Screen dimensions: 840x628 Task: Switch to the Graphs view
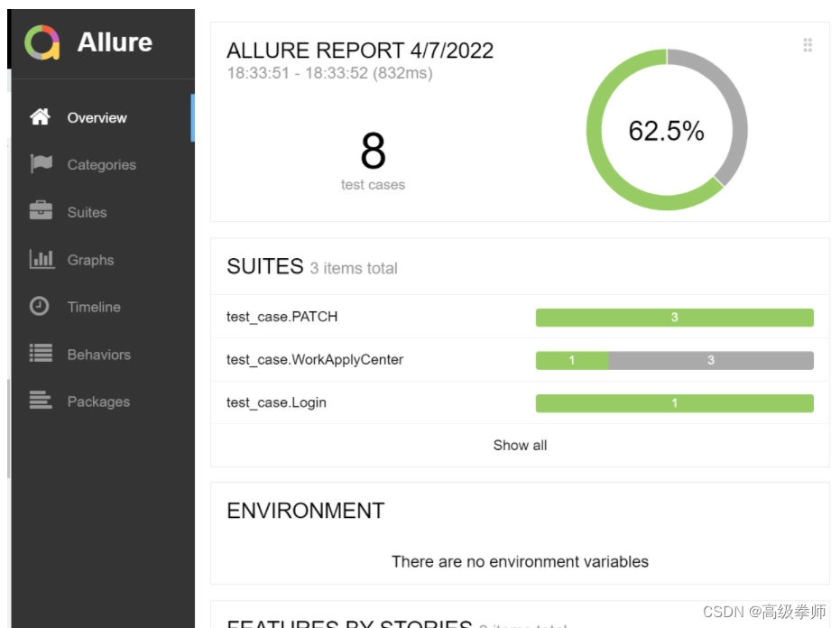coord(103,260)
